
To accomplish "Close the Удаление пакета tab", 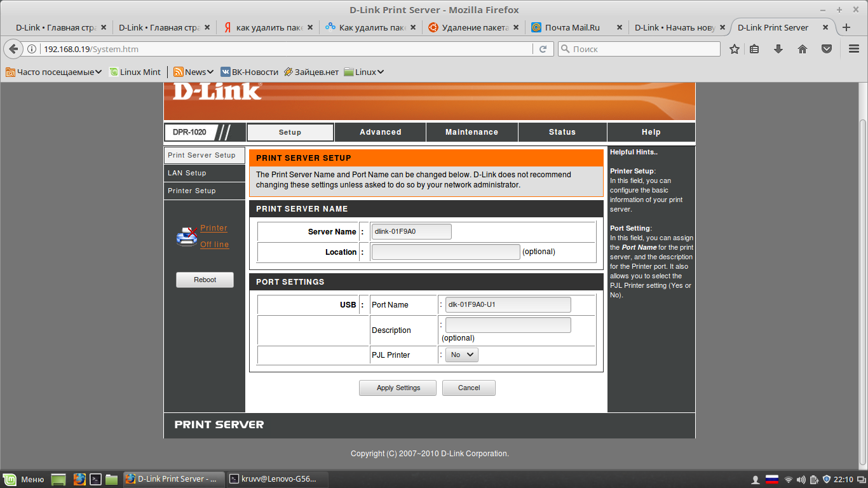I will tap(515, 27).
